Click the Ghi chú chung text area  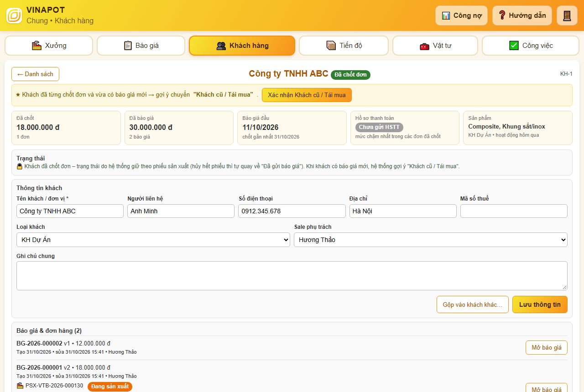(292, 276)
